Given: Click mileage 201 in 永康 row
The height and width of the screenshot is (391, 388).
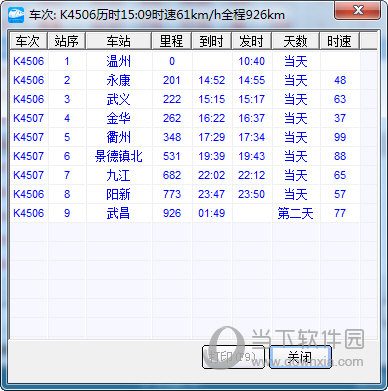Looking at the screenshot, I should [x=172, y=80].
